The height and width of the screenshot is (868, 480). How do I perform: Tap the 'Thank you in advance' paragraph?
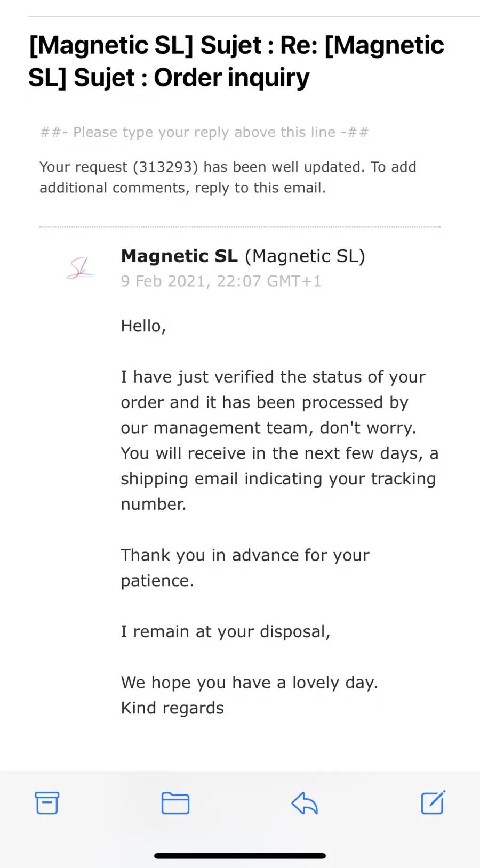(245, 567)
